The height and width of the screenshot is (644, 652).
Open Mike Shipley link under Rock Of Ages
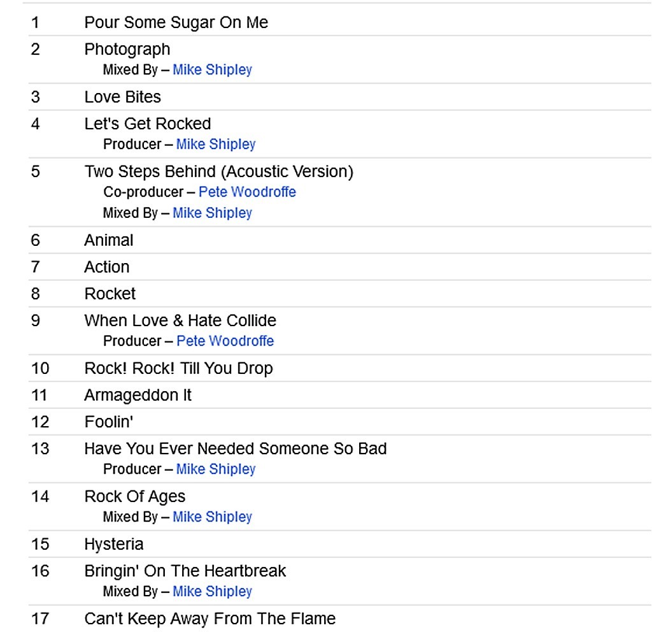tap(212, 517)
